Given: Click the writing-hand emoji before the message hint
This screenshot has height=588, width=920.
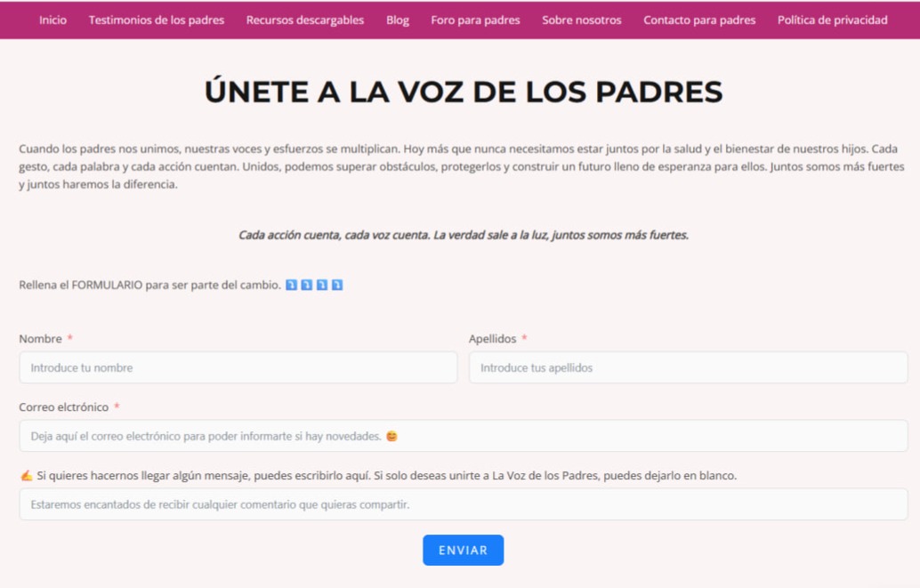Looking at the screenshot, I should tap(25, 474).
